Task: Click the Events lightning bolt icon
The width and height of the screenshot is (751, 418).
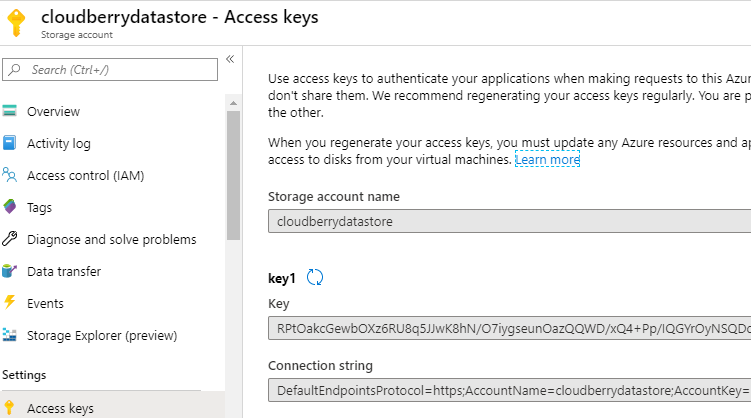Action: tap(10, 302)
